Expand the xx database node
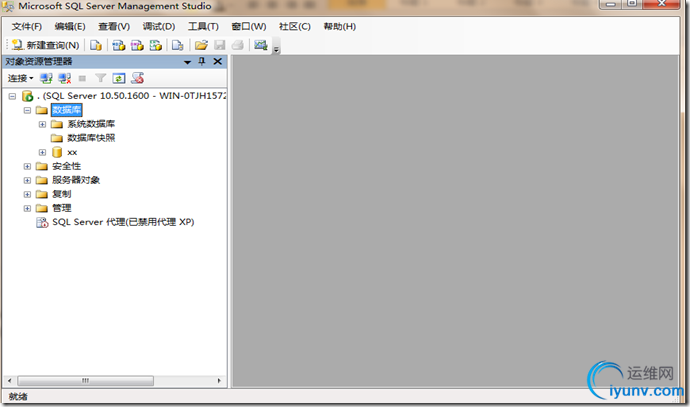The width and height of the screenshot is (690, 407). pyautogui.click(x=42, y=152)
